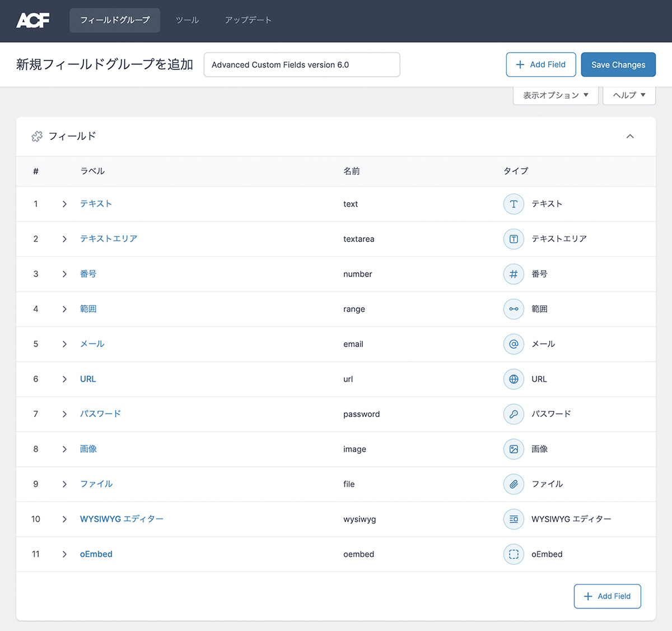Click the 'oembed' name cell
The image size is (672, 631).
359,554
